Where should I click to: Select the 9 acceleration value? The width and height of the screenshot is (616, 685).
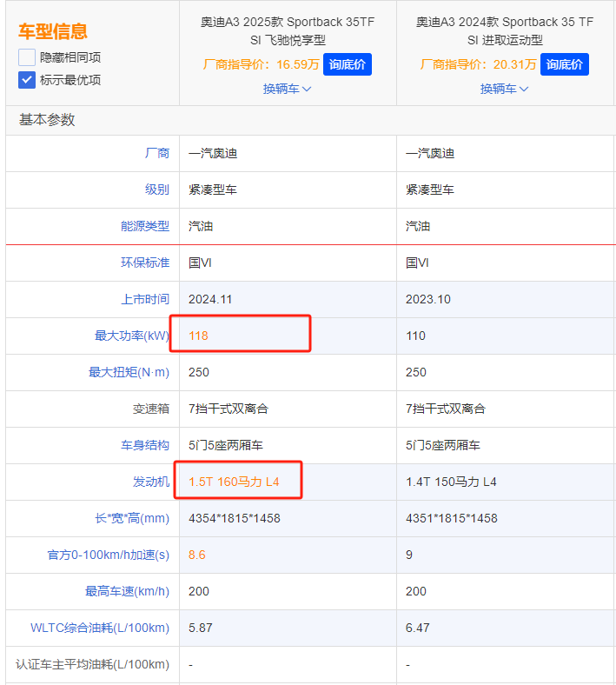(x=409, y=555)
